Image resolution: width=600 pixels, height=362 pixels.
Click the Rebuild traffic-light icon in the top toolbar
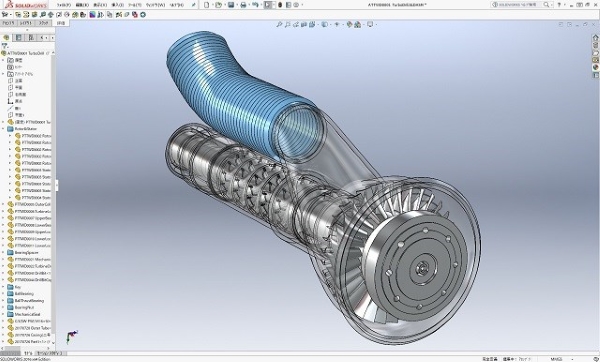point(280,5)
